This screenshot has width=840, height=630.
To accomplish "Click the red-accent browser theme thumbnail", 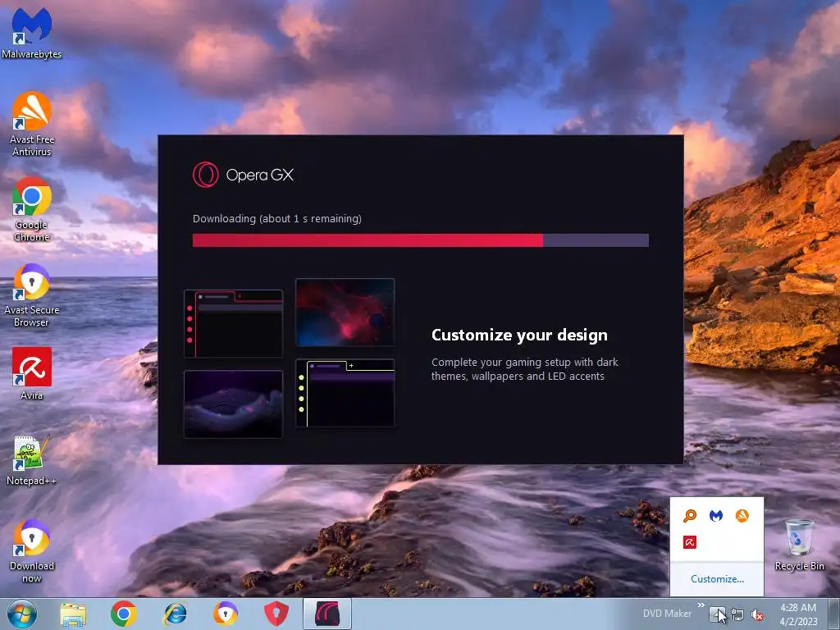I will point(234,323).
